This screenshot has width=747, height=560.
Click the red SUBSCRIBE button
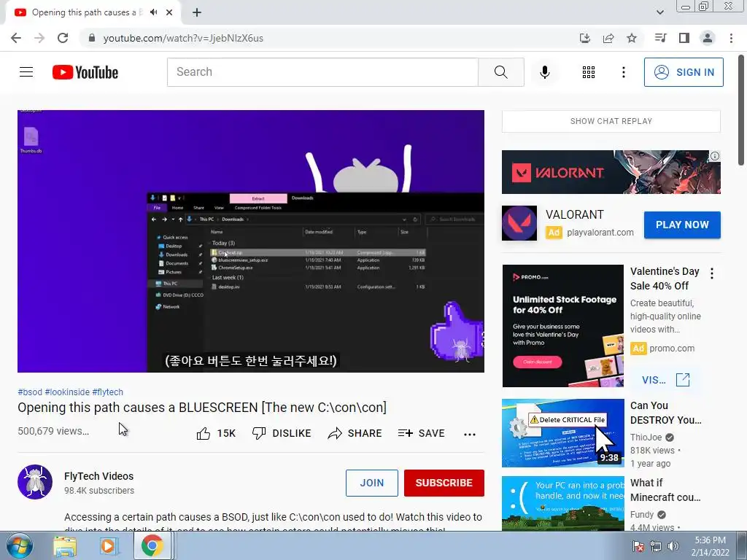[x=444, y=483]
